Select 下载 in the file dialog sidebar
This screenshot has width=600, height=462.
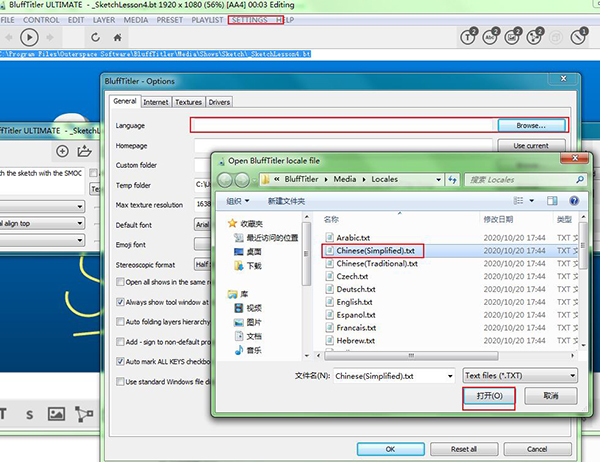tap(248, 266)
